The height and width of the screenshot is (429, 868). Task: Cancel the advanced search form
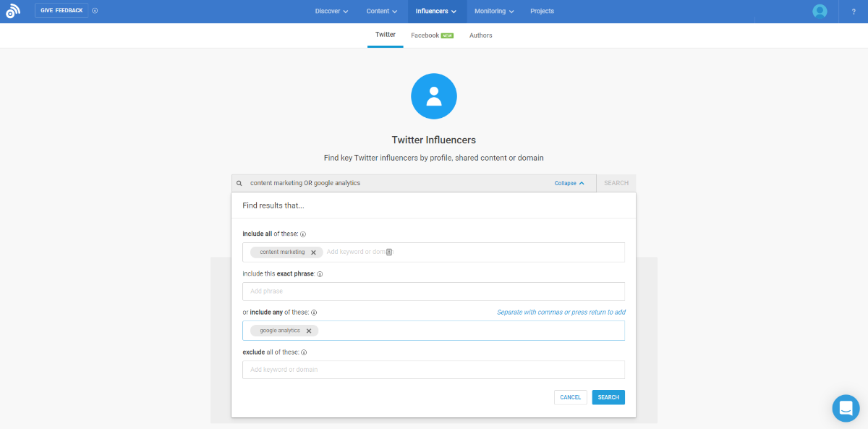570,396
